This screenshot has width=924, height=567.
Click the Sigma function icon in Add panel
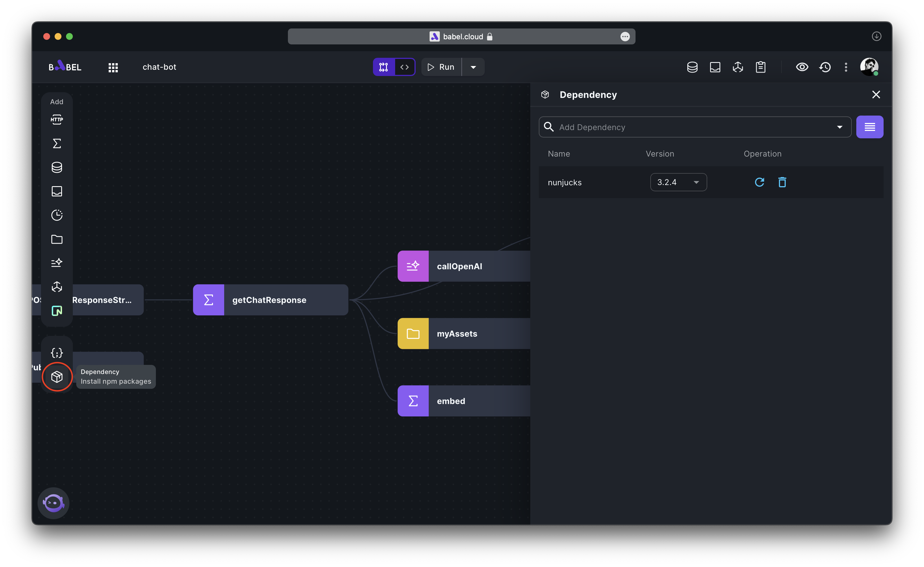[x=57, y=143]
